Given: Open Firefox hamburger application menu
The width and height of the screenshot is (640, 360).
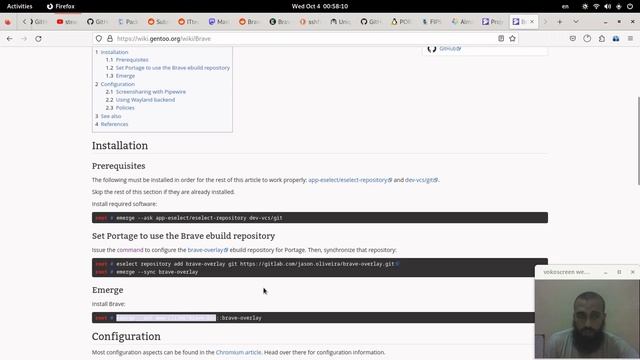Looking at the screenshot, I should tap(630, 38).
